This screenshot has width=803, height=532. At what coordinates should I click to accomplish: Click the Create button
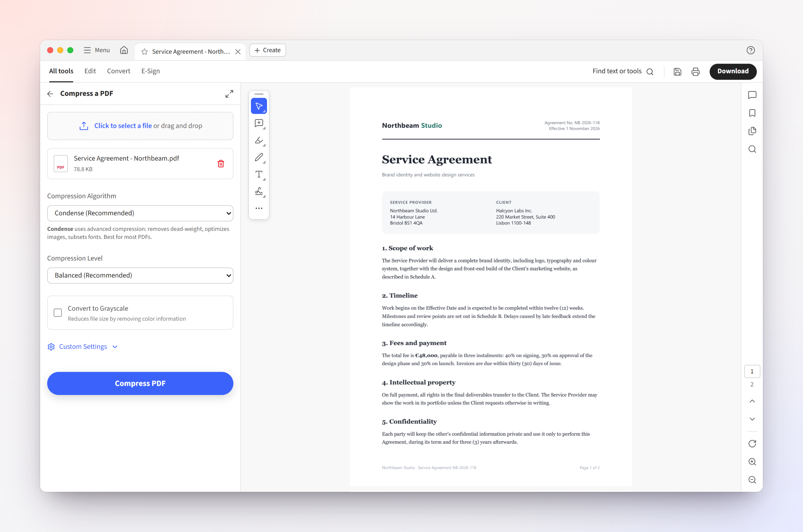(x=267, y=50)
